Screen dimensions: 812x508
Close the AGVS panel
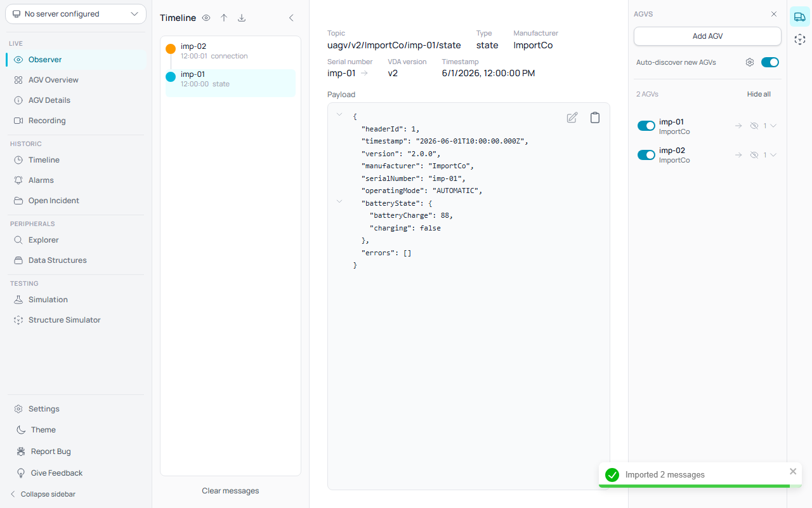coord(774,14)
